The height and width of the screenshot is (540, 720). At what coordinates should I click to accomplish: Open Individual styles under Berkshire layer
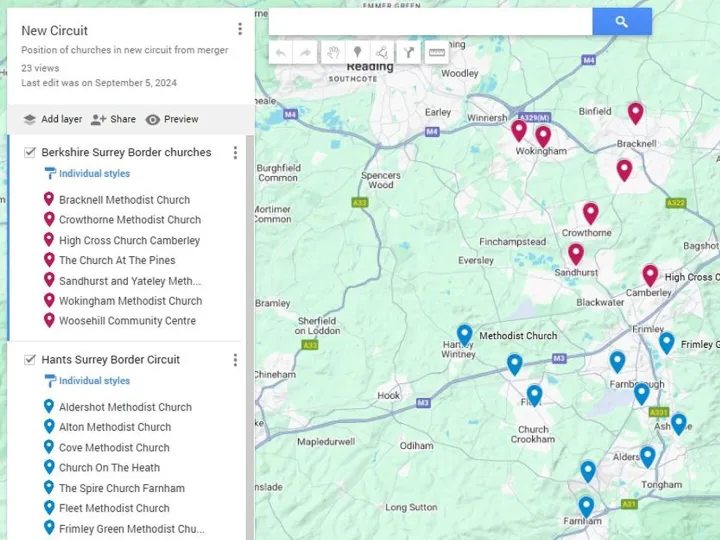coord(93,174)
